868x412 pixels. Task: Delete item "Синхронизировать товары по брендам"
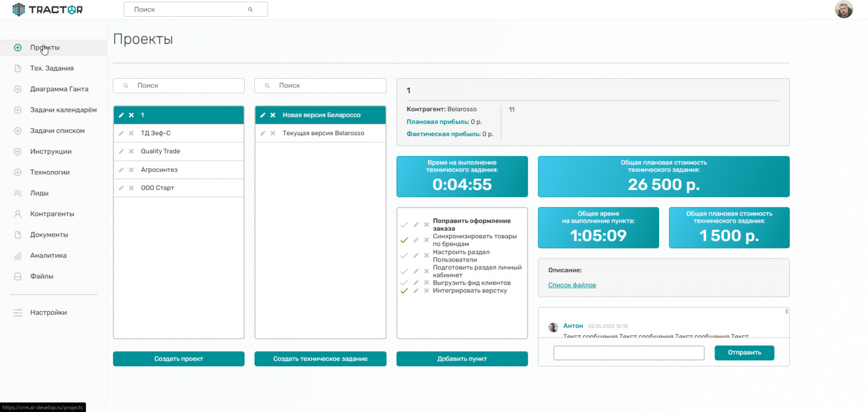426,240
